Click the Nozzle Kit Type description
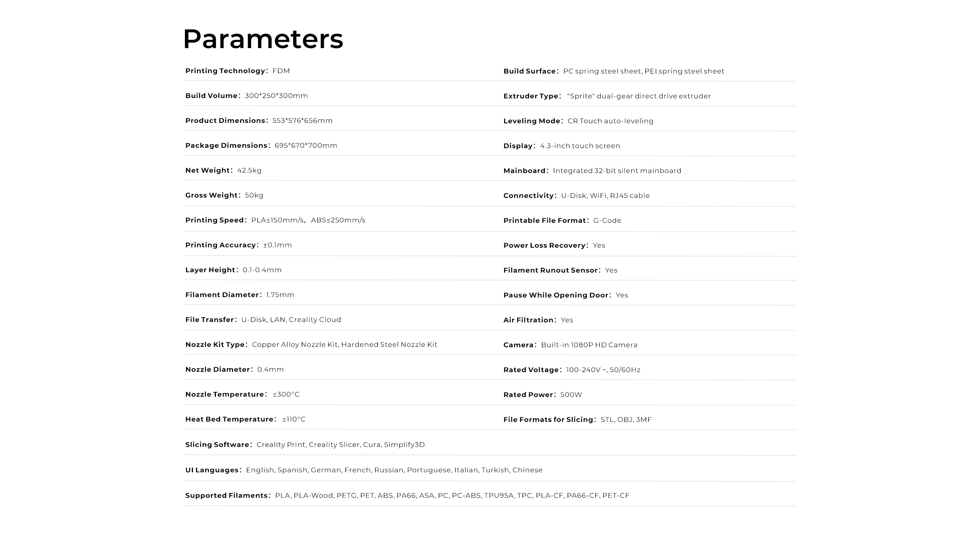Image resolution: width=980 pixels, height=536 pixels. coord(311,345)
